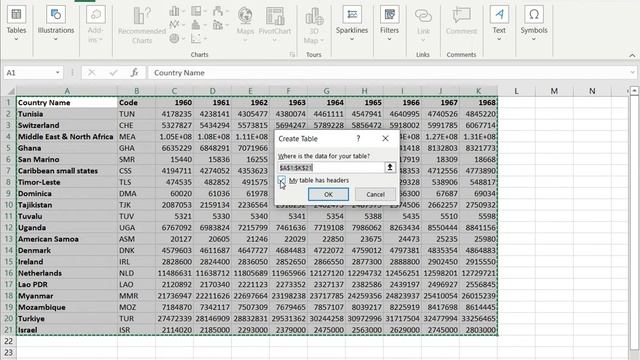Click the enter checkmark in formula bar
Viewport: 640px width, 360px height.
[x=113, y=73]
